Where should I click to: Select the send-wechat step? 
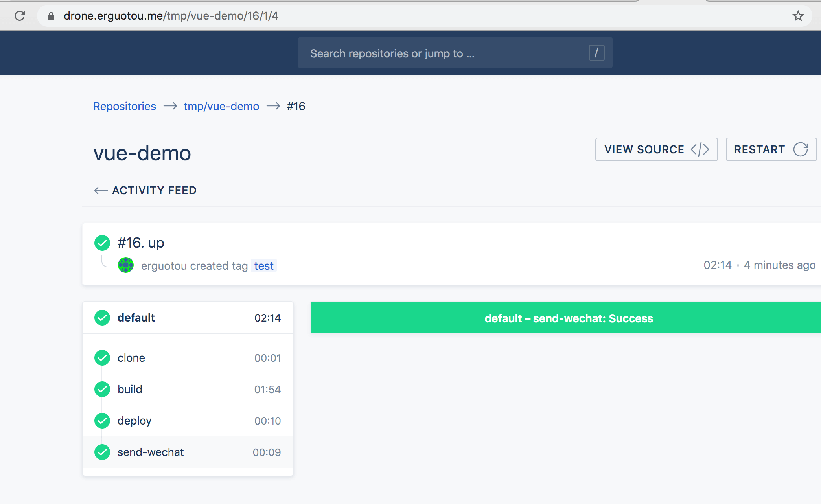tap(188, 452)
